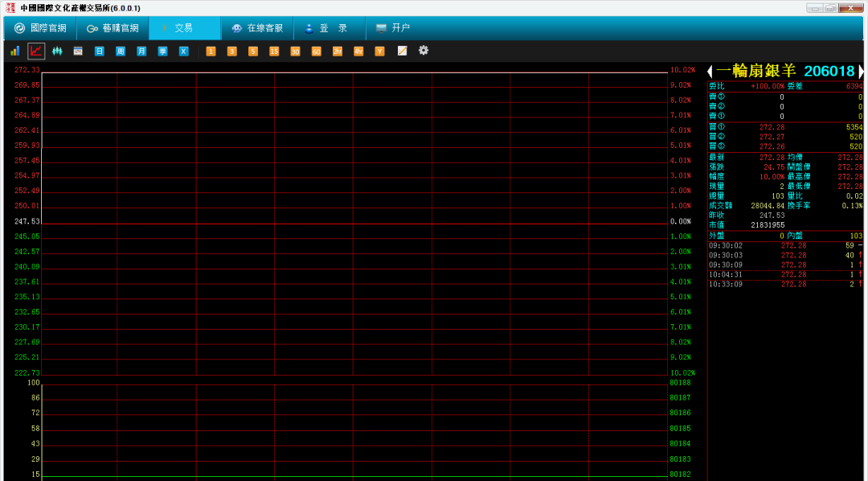Click the 80188 volume axis label
Screen dimensions: 868x481
pyautogui.click(x=680, y=382)
